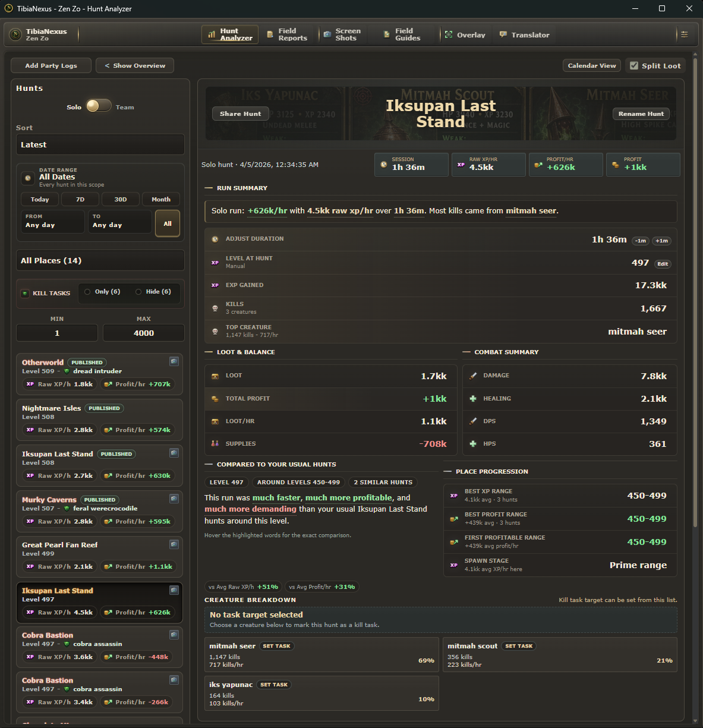This screenshot has width=703, height=728.
Task: Click the XP icon beside Best XP Range
Action: point(454,496)
